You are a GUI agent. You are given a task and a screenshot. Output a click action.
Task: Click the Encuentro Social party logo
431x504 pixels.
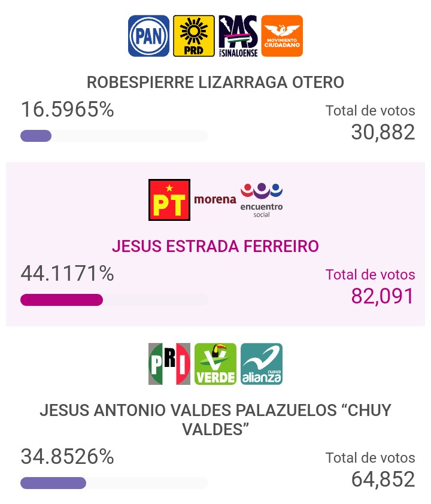(x=262, y=200)
